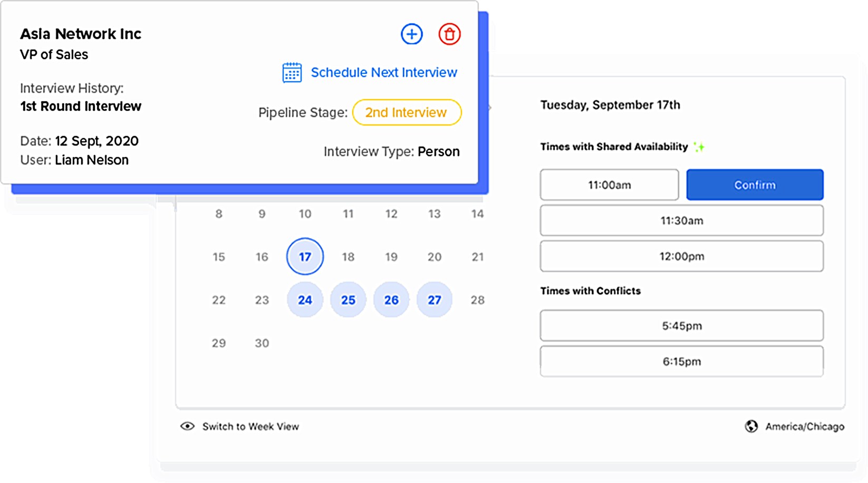868x483 pixels.
Task: Select the 11:00am time slot
Action: (x=609, y=185)
